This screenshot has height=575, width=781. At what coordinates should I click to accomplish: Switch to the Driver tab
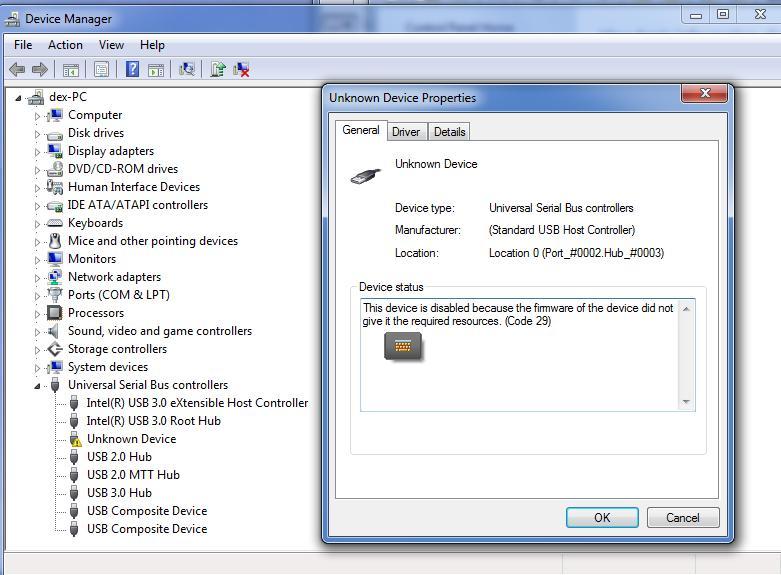(406, 132)
